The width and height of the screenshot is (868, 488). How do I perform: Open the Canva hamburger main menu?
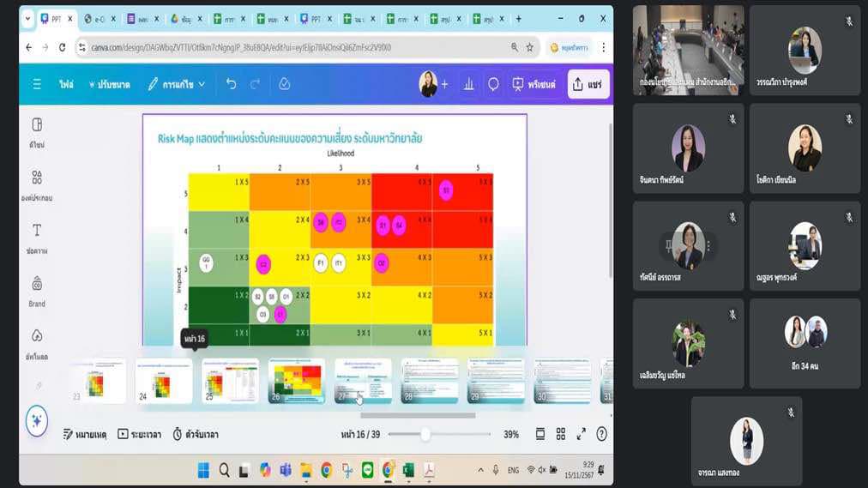pyautogui.click(x=37, y=84)
